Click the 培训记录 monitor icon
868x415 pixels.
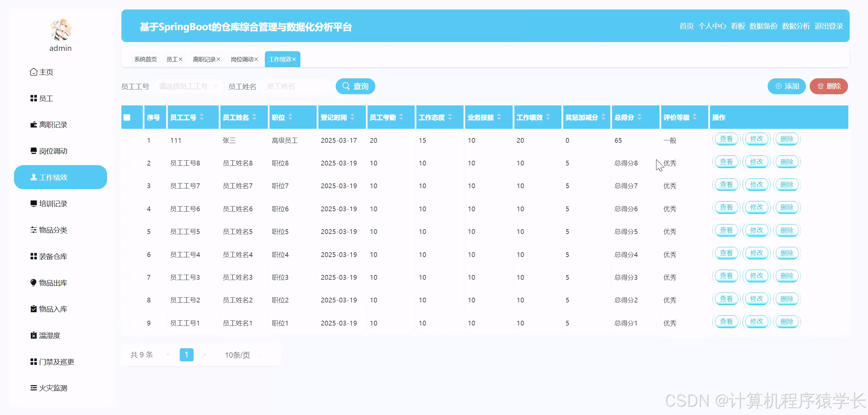pos(33,203)
